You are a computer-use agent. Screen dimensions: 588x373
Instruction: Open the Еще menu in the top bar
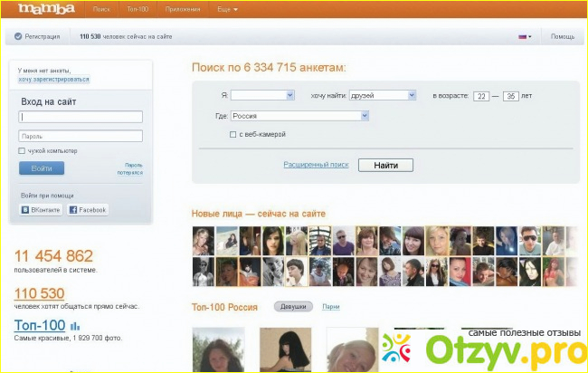(227, 10)
